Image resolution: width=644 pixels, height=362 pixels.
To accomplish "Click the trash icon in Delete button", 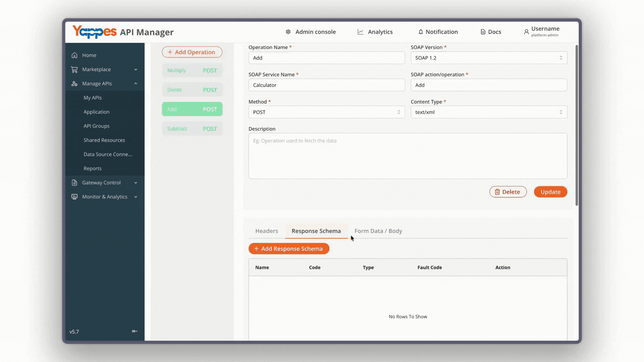I will [497, 192].
